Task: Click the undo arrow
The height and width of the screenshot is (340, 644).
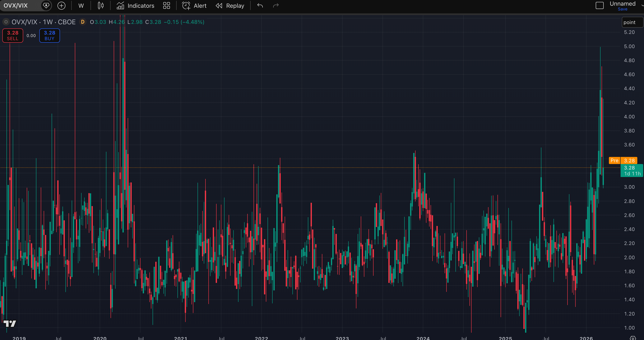Action: click(260, 5)
